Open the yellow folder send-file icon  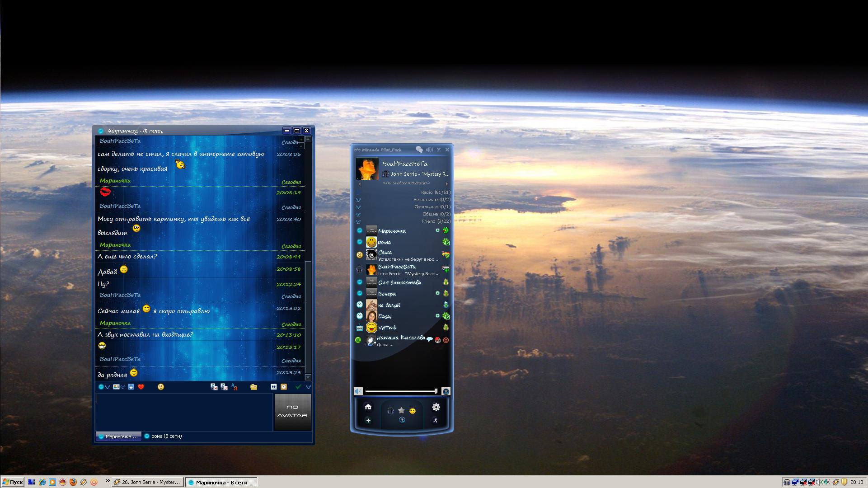(253, 387)
